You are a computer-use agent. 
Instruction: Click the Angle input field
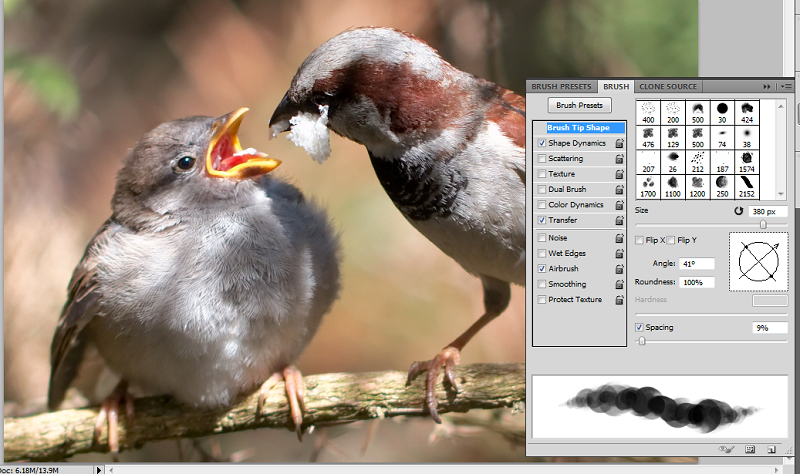point(697,264)
